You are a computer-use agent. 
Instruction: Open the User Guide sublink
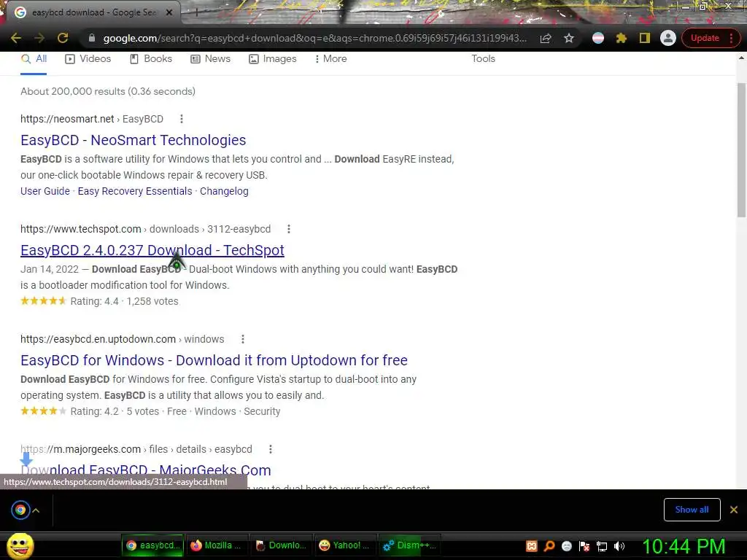[x=44, y=191]
